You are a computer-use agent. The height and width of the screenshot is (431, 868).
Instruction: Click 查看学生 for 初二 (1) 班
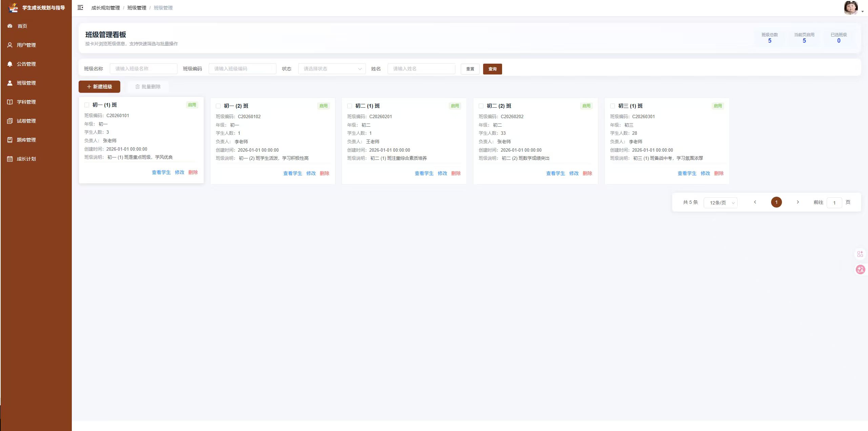[424, 173]
